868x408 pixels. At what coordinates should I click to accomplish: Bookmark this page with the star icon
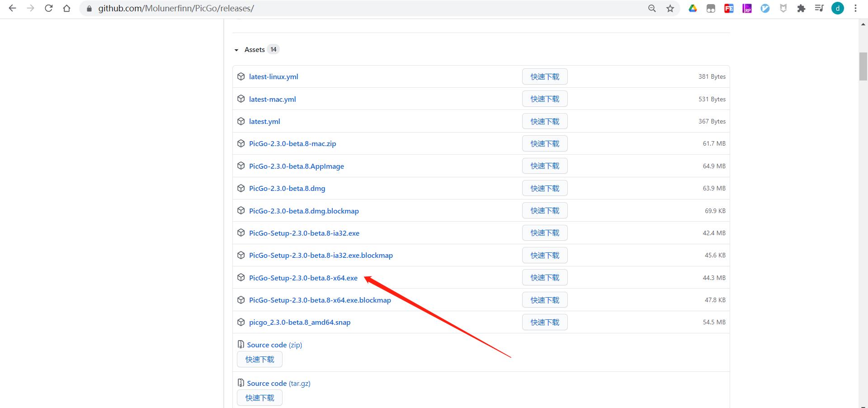point(670,8)
